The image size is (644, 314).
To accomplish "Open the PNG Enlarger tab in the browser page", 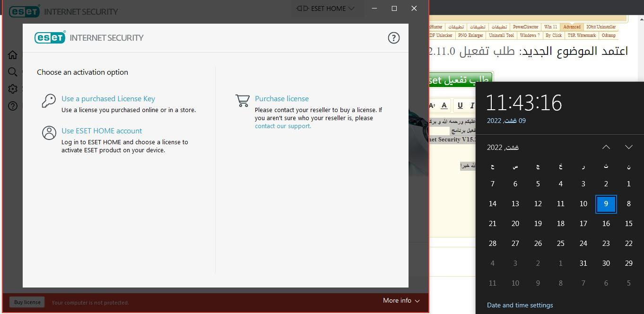I will point(470,35).
